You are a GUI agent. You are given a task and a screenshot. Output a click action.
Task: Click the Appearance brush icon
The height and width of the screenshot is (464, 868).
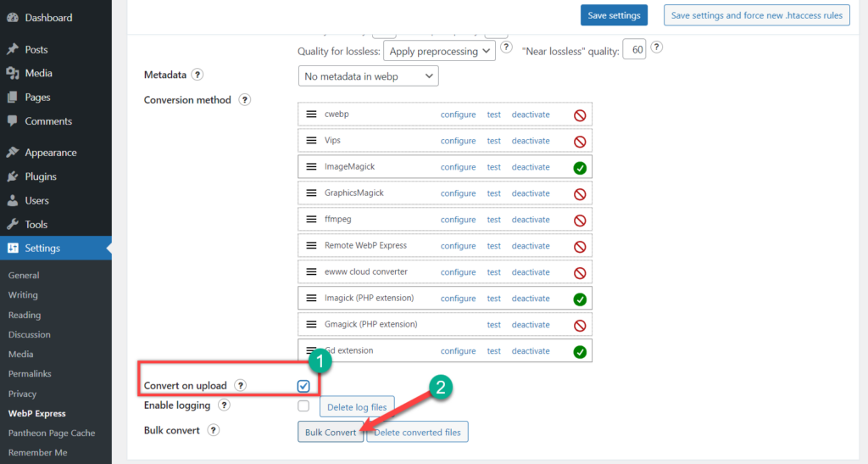[x=12, y=153]
